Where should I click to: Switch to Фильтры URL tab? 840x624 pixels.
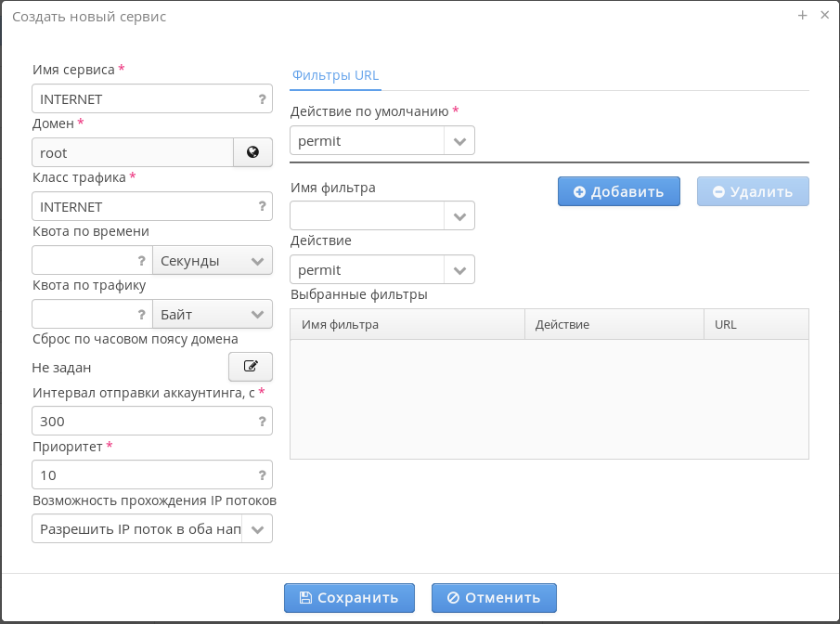(x=335, y=75)
